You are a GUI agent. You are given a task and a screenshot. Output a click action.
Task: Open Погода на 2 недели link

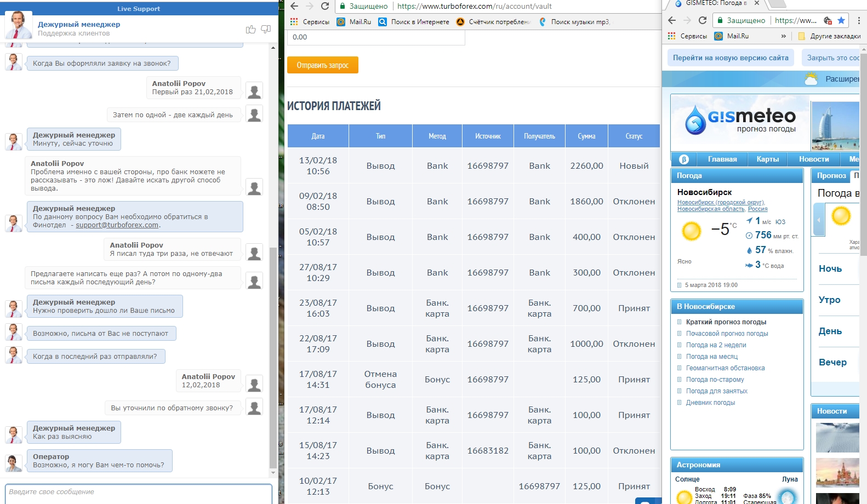[716, 345]
